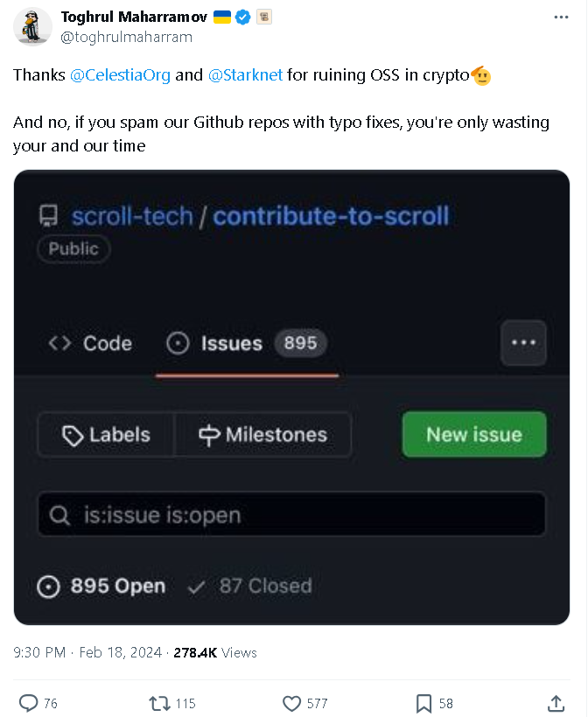Click the magnifying glass in the issue search bar
The width and height of the screenshot is (588, 717).
pyautogui.click(x=59, y=514)
